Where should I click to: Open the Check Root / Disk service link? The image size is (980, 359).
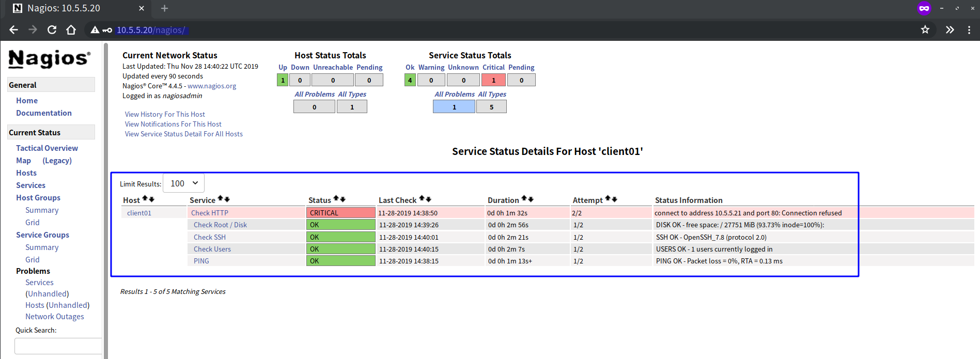(220, 225)
